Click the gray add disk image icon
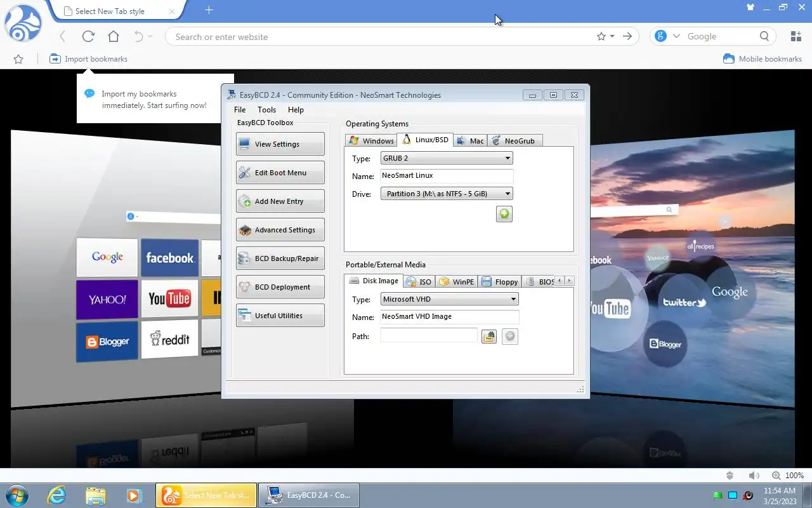 click(x=510, y=337)
